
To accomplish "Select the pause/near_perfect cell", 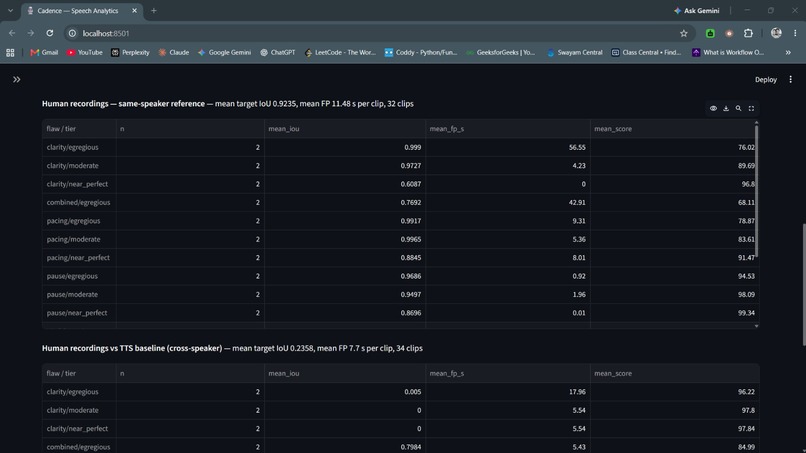I will click(79, 313).
